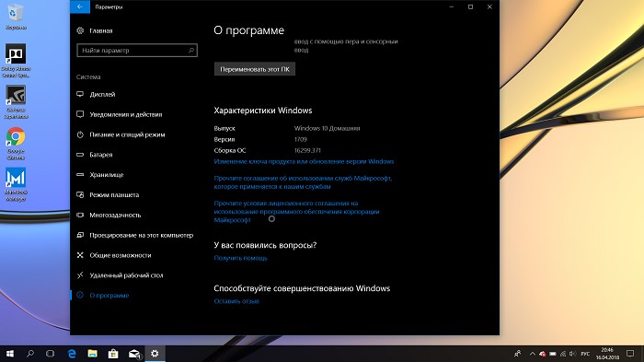Open Microsoft Store from taskbar
Image resolution: width=644 pixels, height=362 pixels.
pyautogui.click(x=113, y=354)
